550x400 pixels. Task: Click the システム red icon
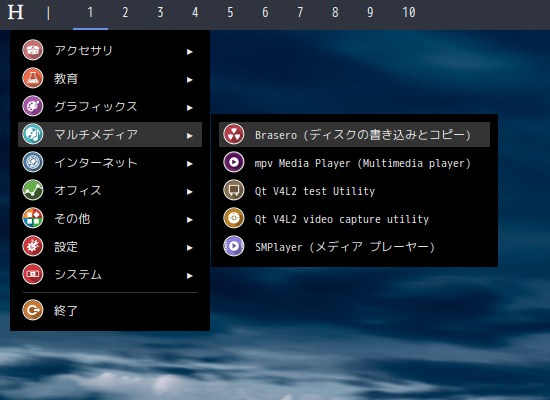click(x=33, y=274)
